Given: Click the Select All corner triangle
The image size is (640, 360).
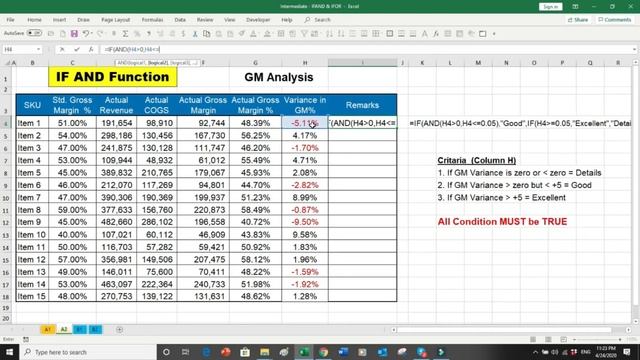Looking at the screenshot, I should [x=7, y=63].
